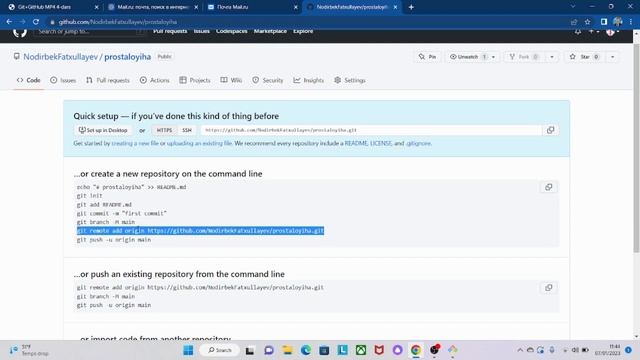Screen dimensions: 640x360
Task: Click Codespaces in top navigation
Action: pos(231,31)
